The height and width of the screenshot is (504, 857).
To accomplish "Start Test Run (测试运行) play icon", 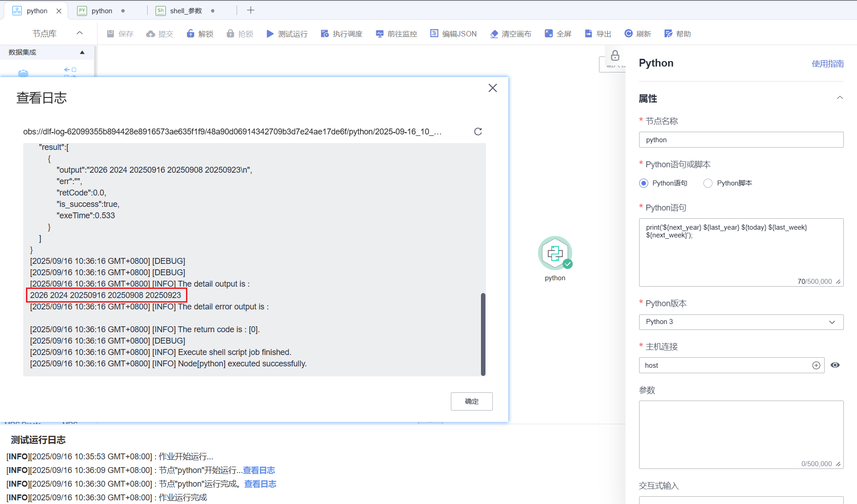I will click(x=270, y=34).
